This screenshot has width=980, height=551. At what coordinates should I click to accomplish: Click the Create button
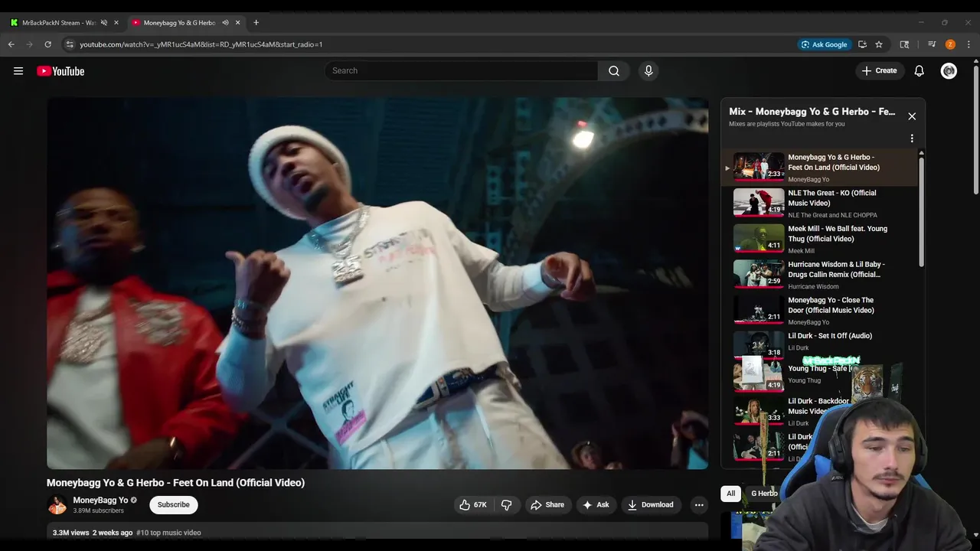(x=879, y=71)
